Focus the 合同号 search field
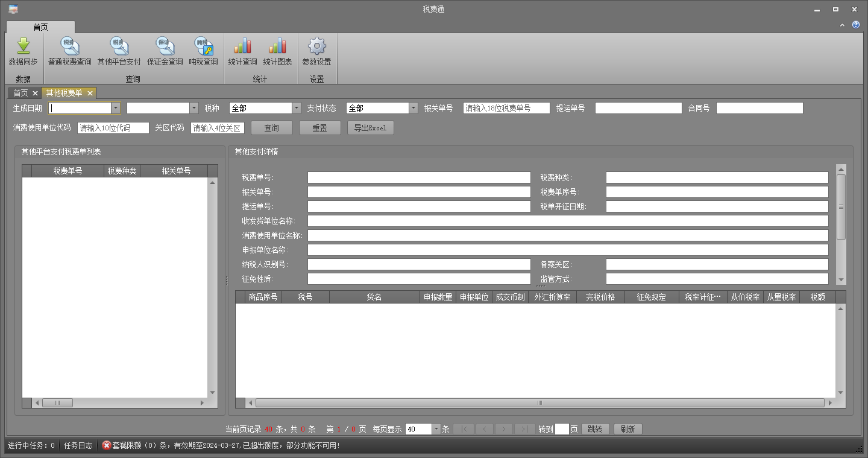 pyautogui.click(x=760, y=108)
